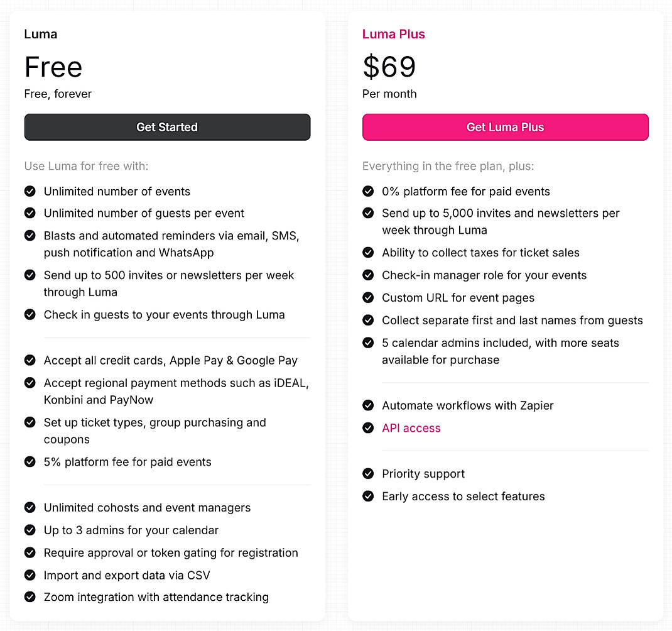Screen dimensions: 672x631
Task: Select the checkmark beside 'Zoom integration with attendance tracking'
Action: [x=30, y=597]
